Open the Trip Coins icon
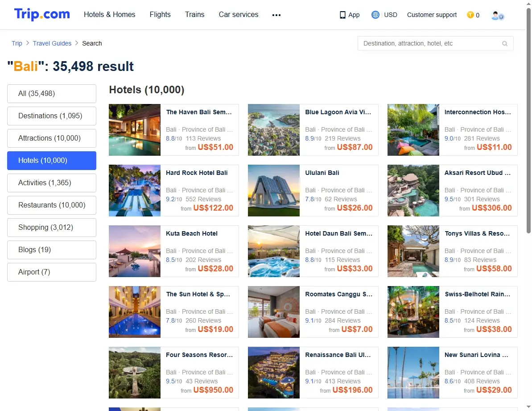532x411 pixels. pyautogui.click(x=470, y=15)
